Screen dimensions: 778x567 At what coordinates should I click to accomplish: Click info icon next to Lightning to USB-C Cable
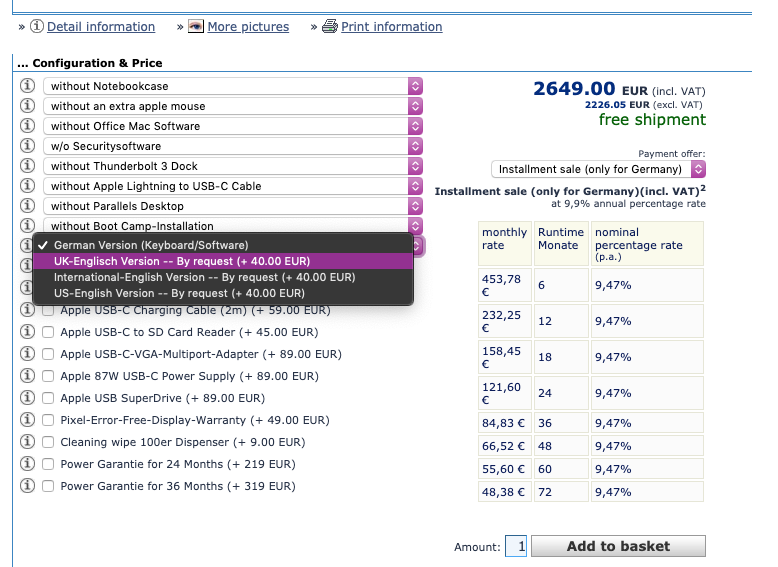[27, 186]
